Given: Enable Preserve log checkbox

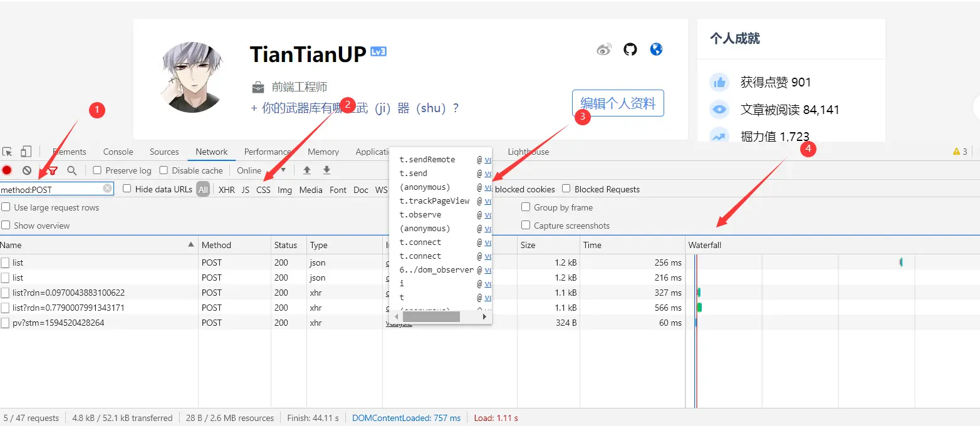Looking at the screenshot, I should [97, 170].
